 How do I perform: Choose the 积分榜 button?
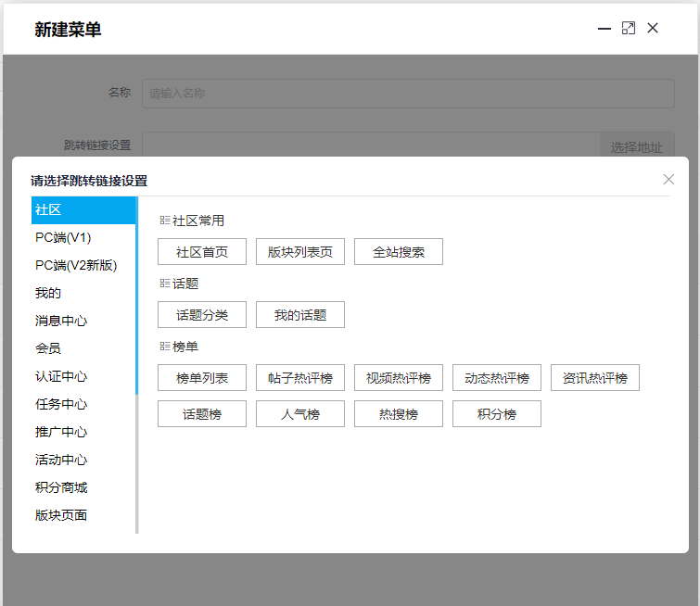[497, 413]
